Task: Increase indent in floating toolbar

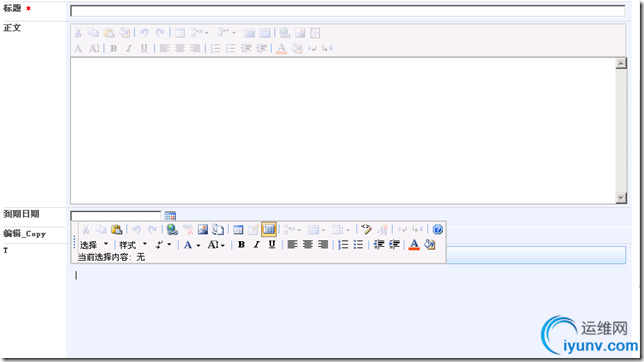Action: (x=394, y=244)
